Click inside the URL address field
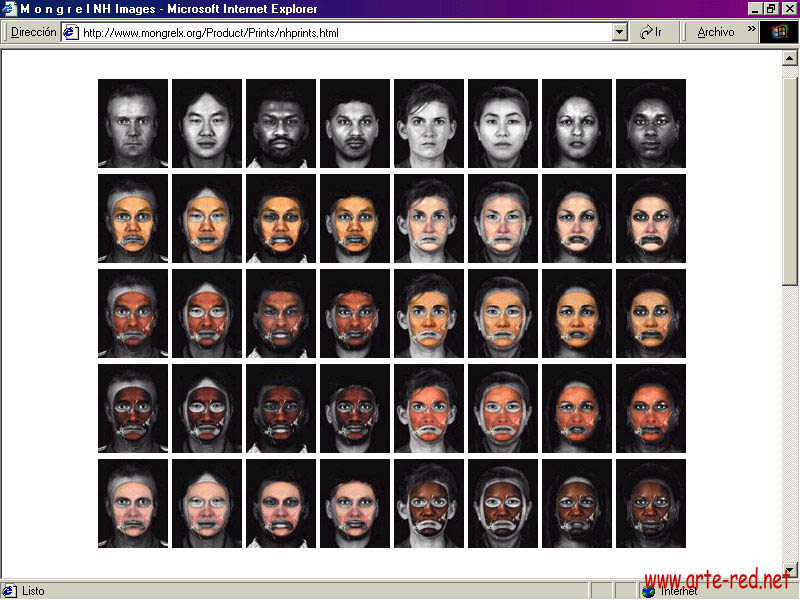The image size is (800, 600). point(340,32)
